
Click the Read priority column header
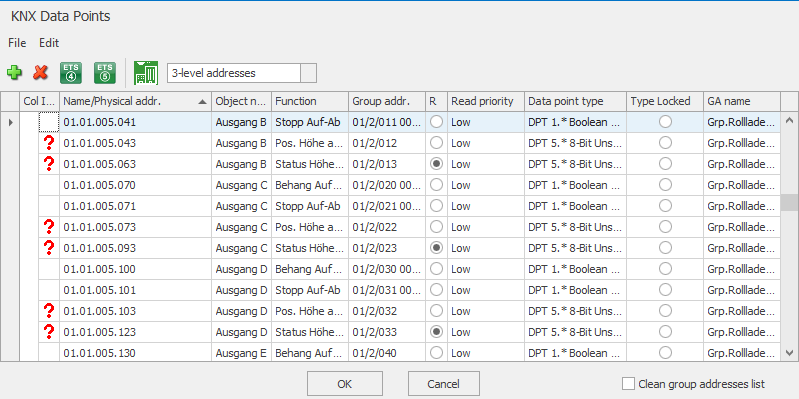(x=486, y=101)
